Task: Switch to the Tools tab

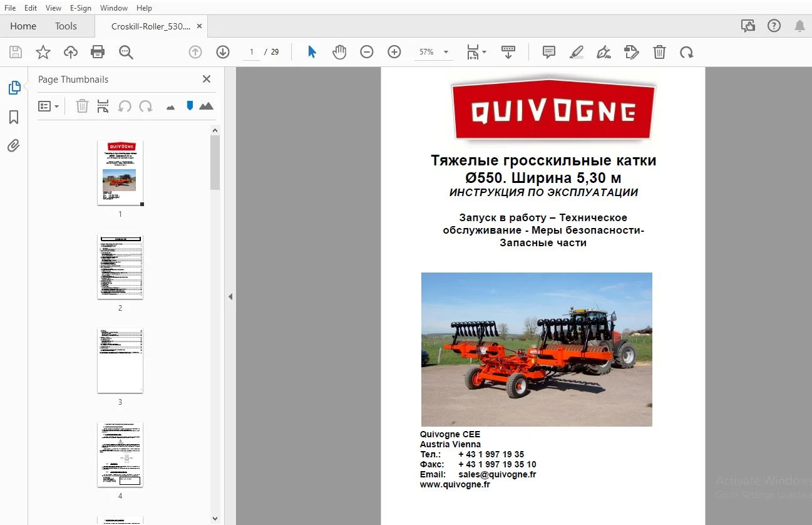Action: tap(66, 26)
